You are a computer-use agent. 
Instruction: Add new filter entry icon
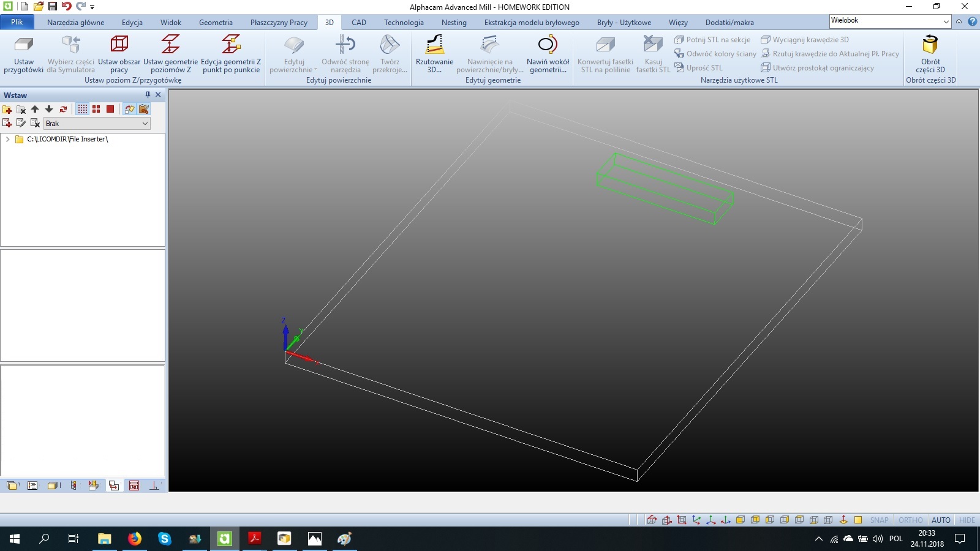coord(7,123)
